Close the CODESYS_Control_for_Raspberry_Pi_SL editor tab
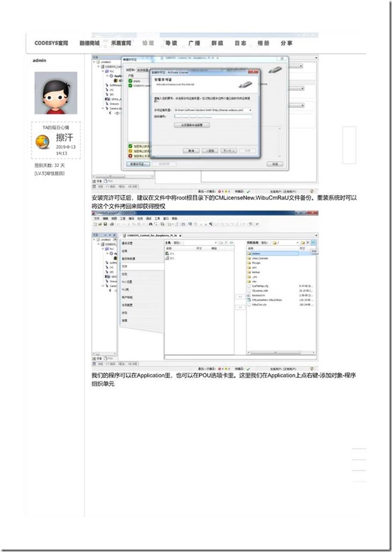 click(x=180, y=235)
